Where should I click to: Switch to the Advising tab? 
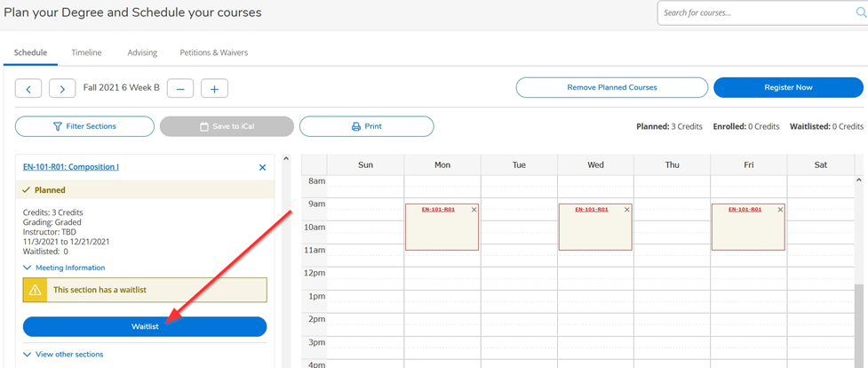142,52
